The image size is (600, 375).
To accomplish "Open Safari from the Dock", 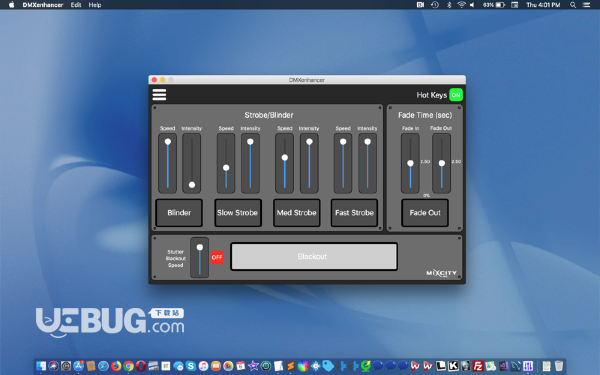I will click(x=103, y=366).
